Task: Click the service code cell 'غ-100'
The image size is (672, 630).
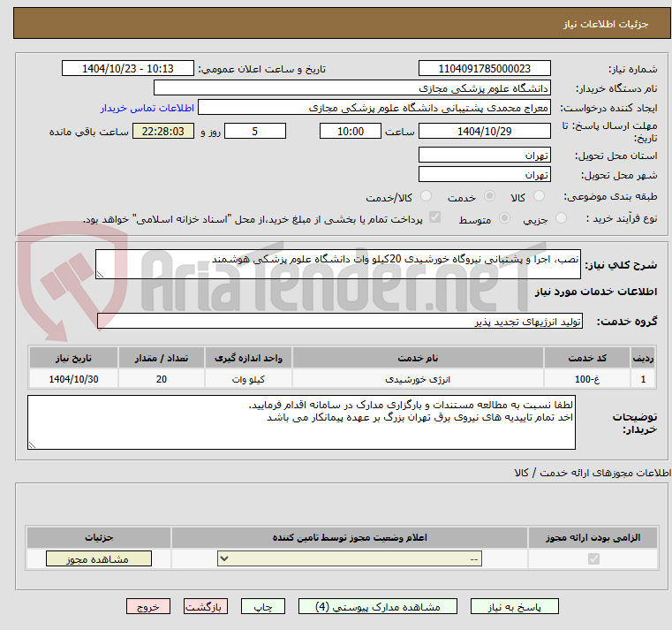Action: click(x=587, y=379)
